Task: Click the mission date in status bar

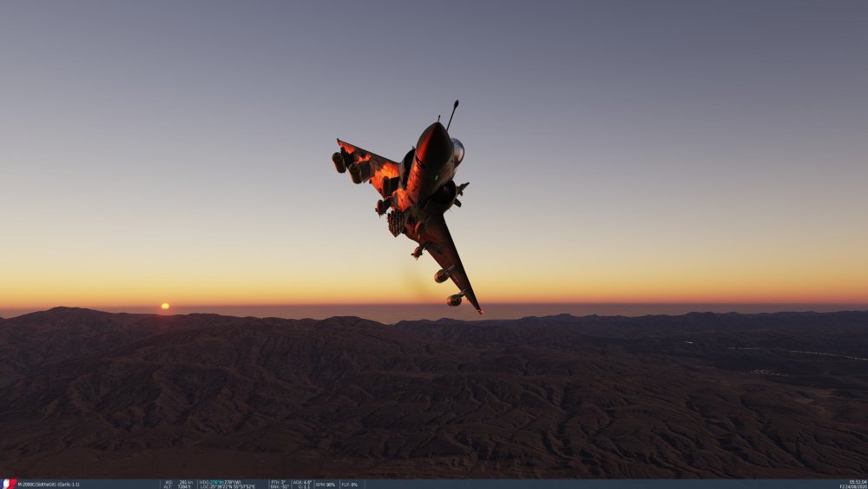Action: [x=855, y=486]
